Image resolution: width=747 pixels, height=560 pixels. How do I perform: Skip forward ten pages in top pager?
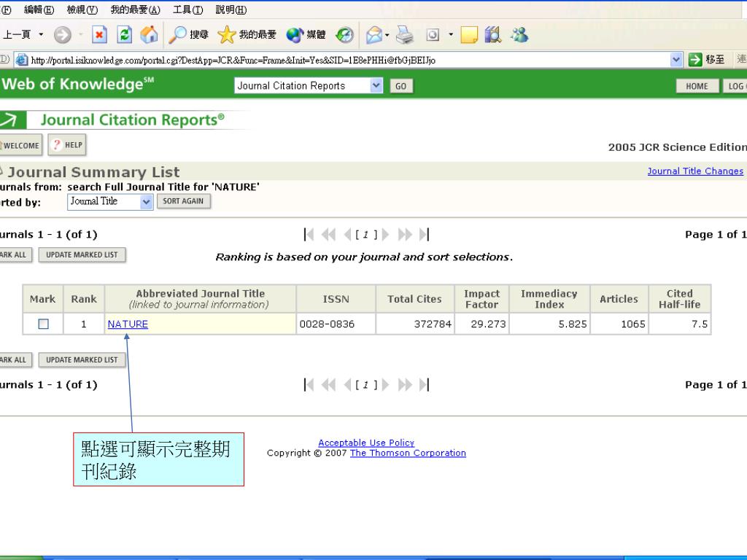click(x=405, y=234)
